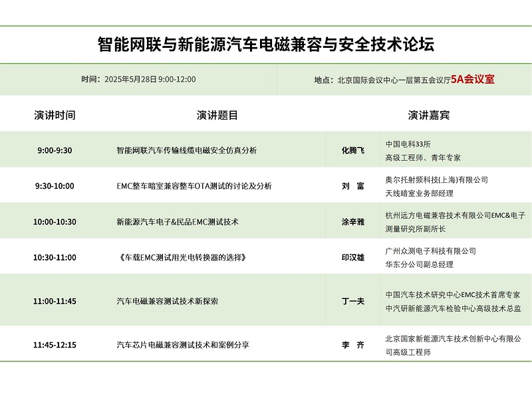Click the title 天线暗室业务部经理
Image resolution: width=532 pixels, height=398 pixels.
[x=420, y=193]
